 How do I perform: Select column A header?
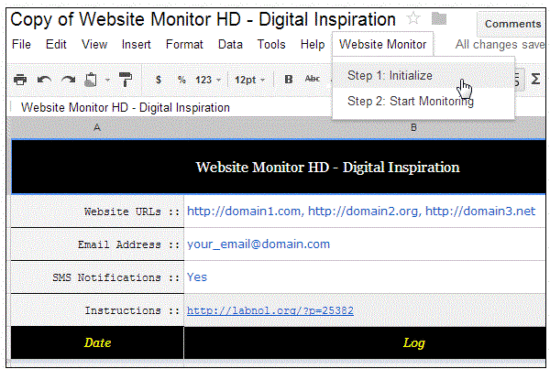pyautogui.click(x=97, y=127)
